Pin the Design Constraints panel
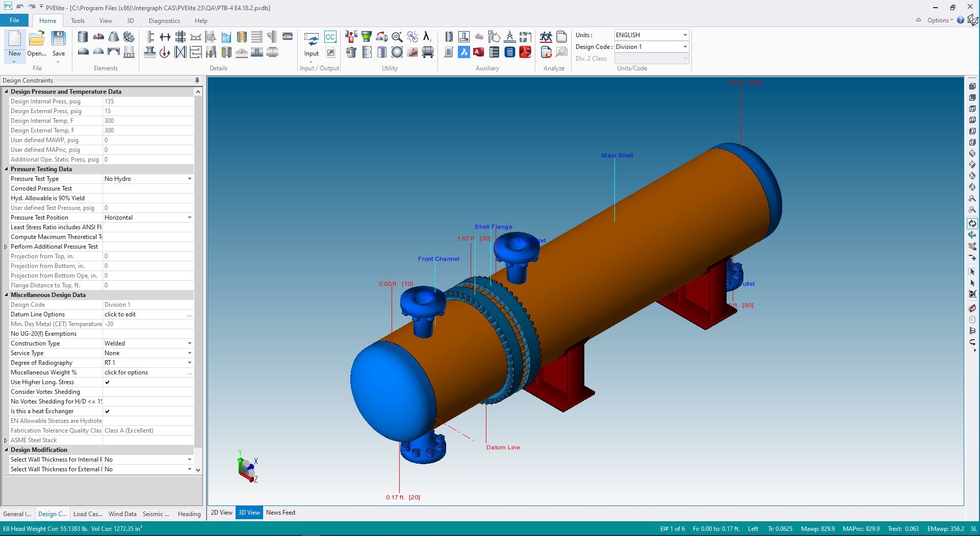Screen dimensions: 980x536 coord(197,81)
